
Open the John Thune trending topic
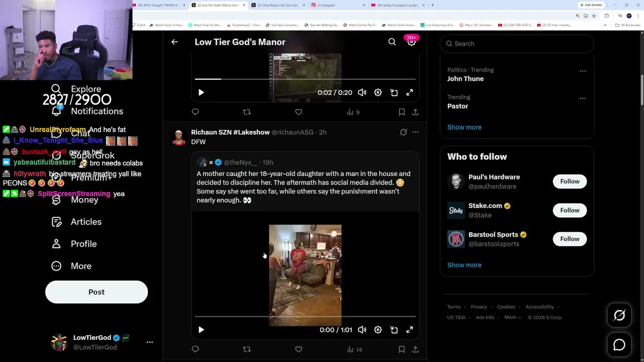point(465,79)
